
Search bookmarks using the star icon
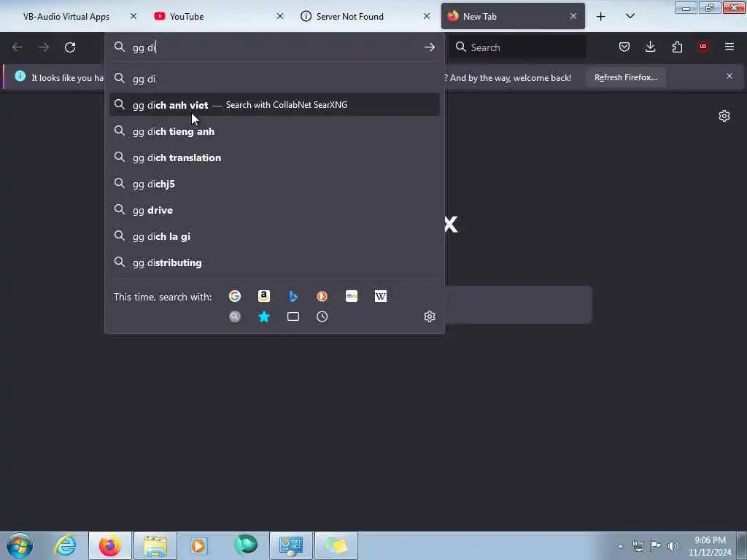pyautogui.click(x=264, y=316)
